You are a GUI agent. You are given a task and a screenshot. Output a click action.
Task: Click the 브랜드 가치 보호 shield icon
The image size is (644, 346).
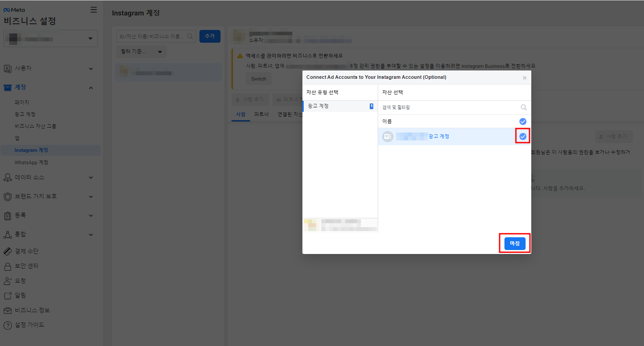tap(7, 196)
